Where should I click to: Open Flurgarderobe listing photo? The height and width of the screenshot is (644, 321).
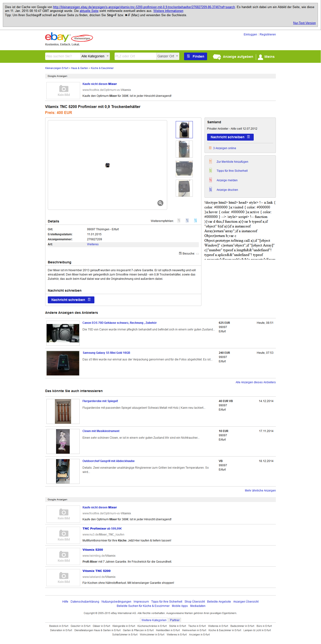[63, 411]
